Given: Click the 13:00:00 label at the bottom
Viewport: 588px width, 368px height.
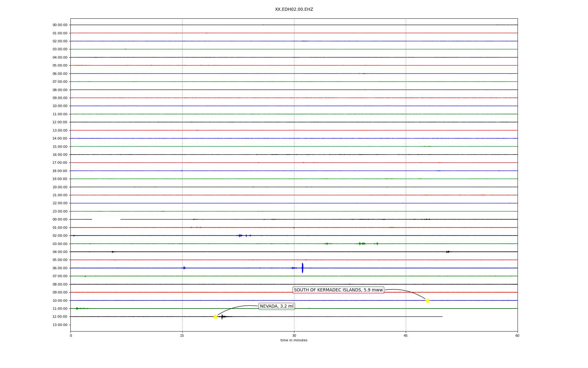Looking at the screenshot, I should tap(60, 325).
